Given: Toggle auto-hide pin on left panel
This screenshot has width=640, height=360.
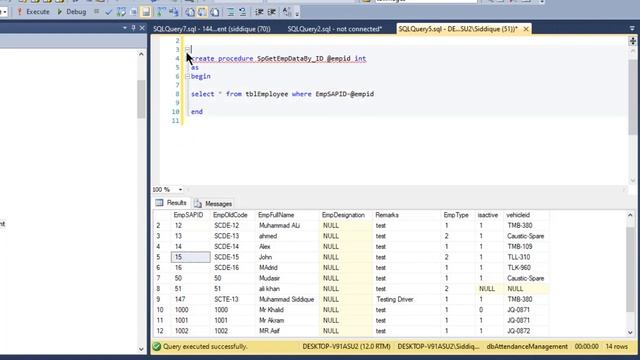Looking at the screenshot, I should pos(133,28).
